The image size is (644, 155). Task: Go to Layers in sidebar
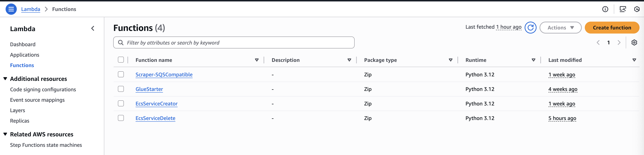(x=18, y=110)
